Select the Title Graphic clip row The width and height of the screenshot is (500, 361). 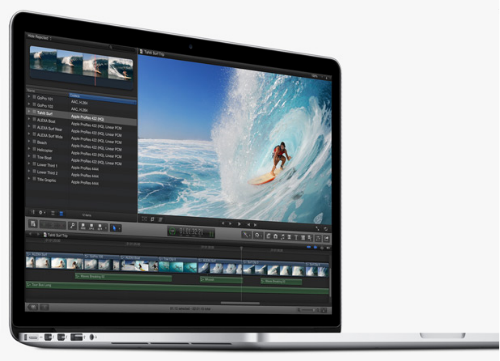pos(81,181)
